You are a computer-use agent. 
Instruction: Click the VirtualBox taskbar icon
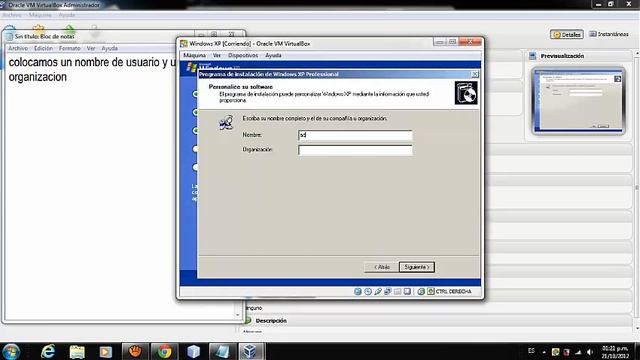click(251, 351)
